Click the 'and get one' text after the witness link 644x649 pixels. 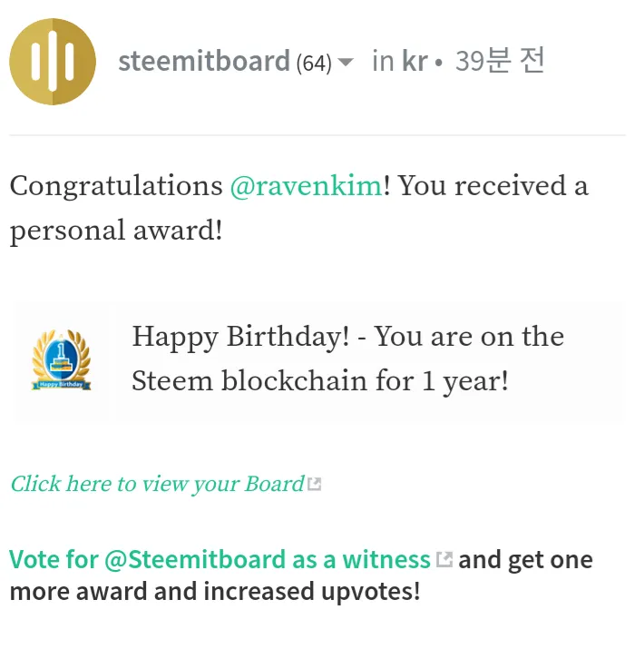click(526, 559)
